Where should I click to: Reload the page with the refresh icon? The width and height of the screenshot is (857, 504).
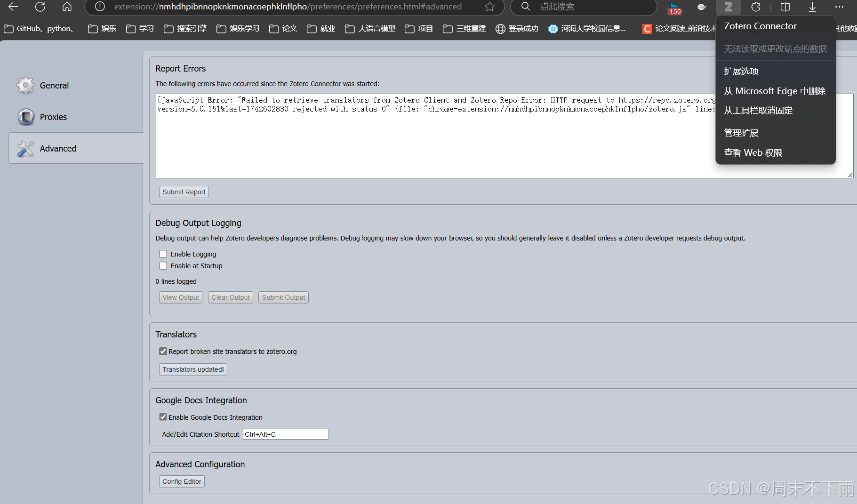click(x=40, y=7)
